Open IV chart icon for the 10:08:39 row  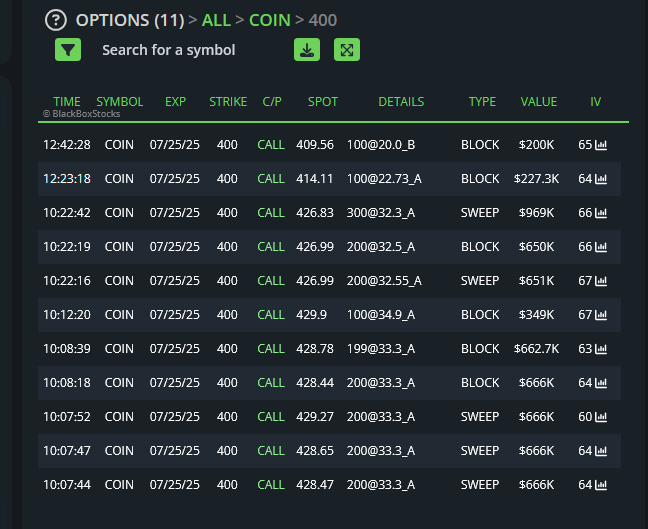601,349
